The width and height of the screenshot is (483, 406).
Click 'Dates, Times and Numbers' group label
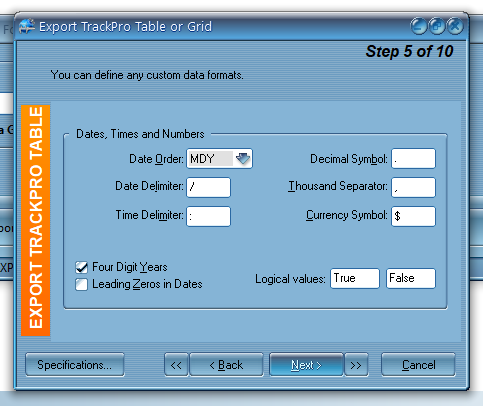(x=140, y=134)
